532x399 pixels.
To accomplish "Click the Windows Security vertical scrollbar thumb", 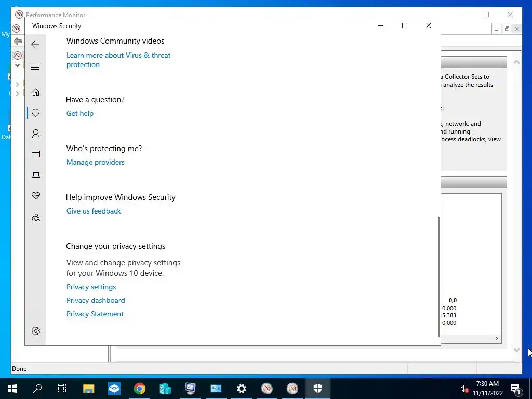I will pos(439,277).
